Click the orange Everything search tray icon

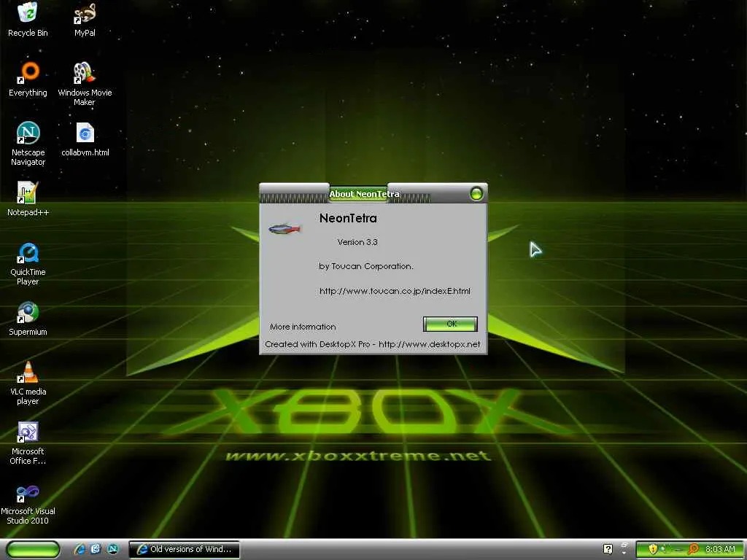(x=694, y=549)
